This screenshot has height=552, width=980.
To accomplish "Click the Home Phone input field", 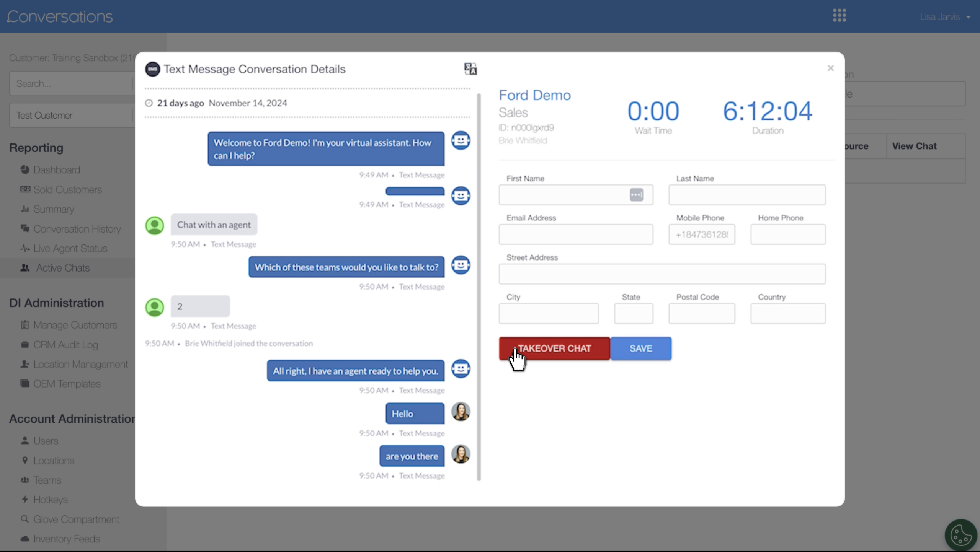I will (788, 234).
